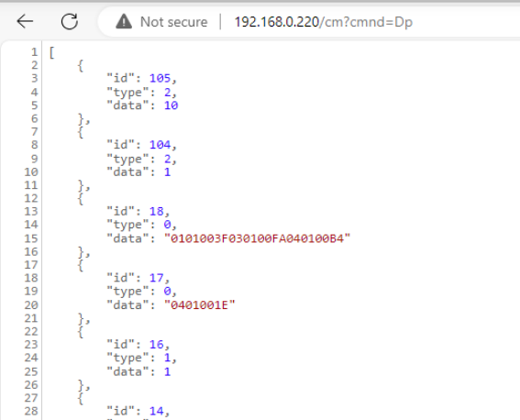The width and height of the screenshot is (520, 420).
Task: Click the Not secure warning triangle icon
Action: pos(124,22)
